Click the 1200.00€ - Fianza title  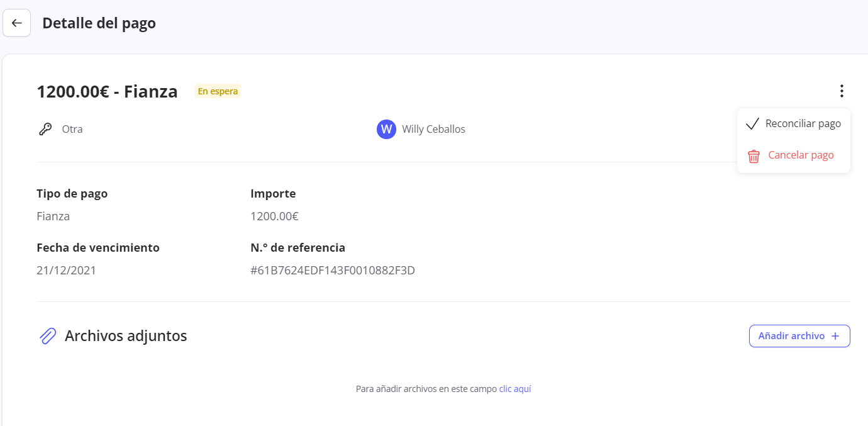pyautogui.click(x=107, y=92)
